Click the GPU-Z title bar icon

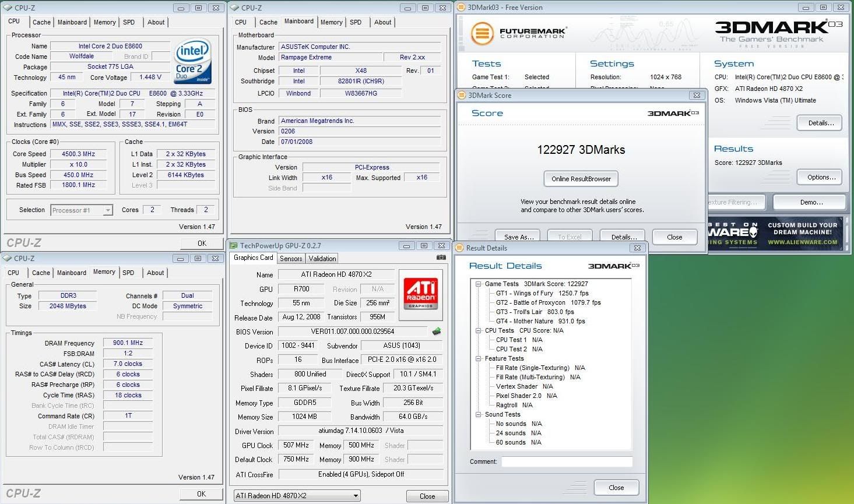[x=234, y=246]
